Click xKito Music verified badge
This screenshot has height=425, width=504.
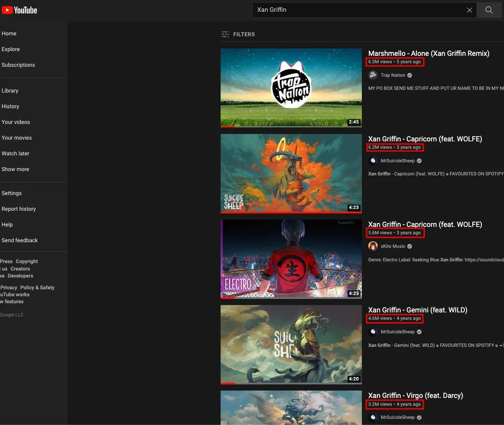click(409, 247)
